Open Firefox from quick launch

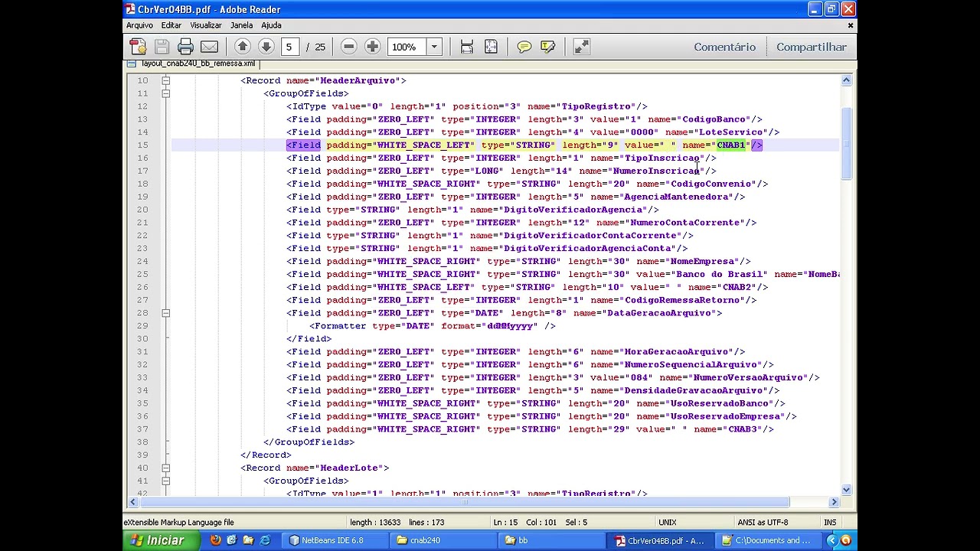pos(215,540)
